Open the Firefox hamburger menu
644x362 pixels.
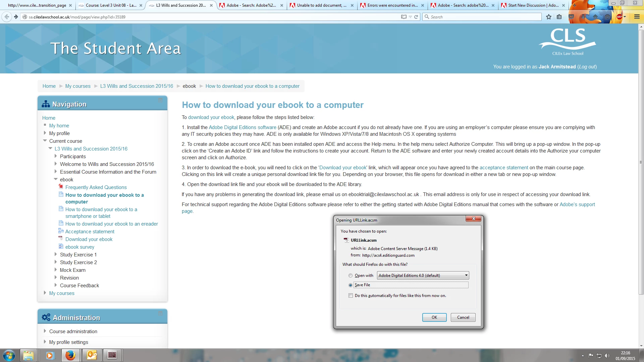[x=637, y=17]
